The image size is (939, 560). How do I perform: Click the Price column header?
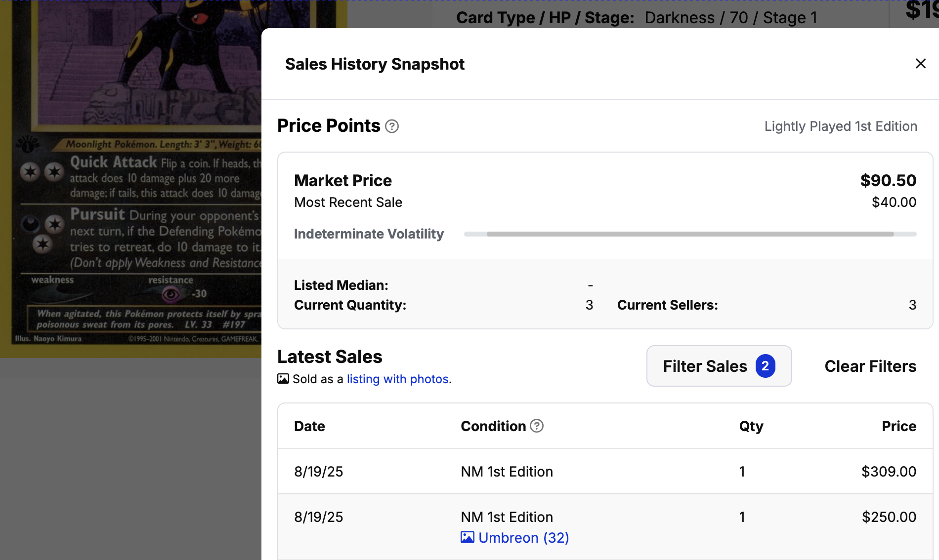tap(898, 426)
